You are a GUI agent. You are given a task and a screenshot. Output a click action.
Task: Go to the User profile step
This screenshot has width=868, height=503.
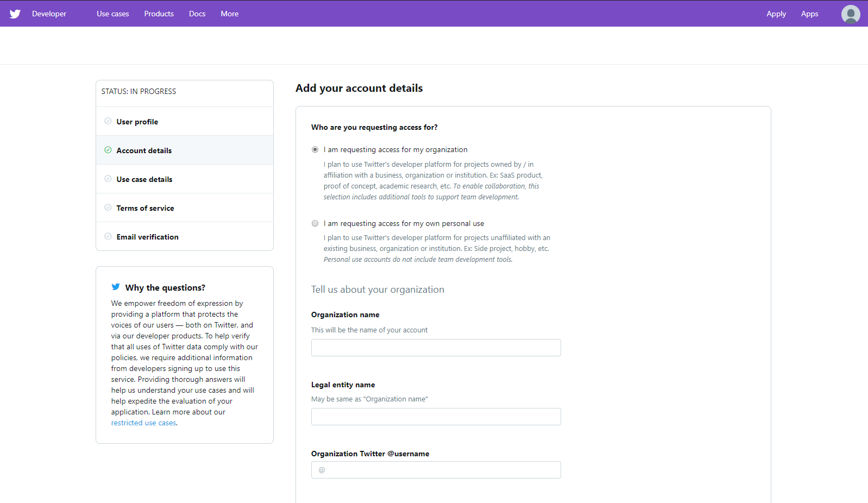[185, 122]
